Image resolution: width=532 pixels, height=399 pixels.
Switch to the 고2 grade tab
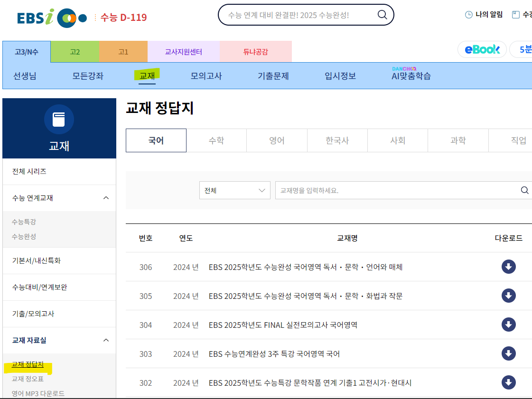tap(75, 51)
